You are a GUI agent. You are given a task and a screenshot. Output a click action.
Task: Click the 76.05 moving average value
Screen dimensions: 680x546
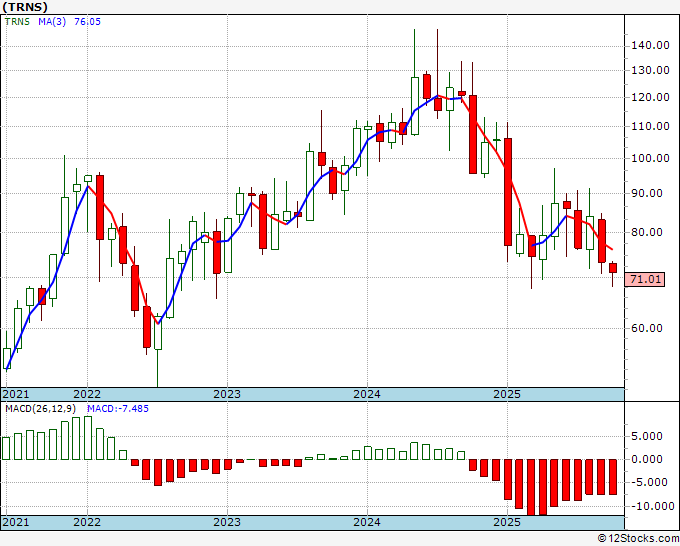pos(87,22)
